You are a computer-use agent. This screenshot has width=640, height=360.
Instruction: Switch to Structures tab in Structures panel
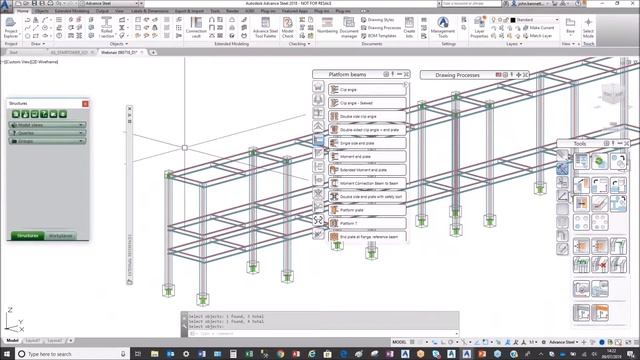(27, 236)
